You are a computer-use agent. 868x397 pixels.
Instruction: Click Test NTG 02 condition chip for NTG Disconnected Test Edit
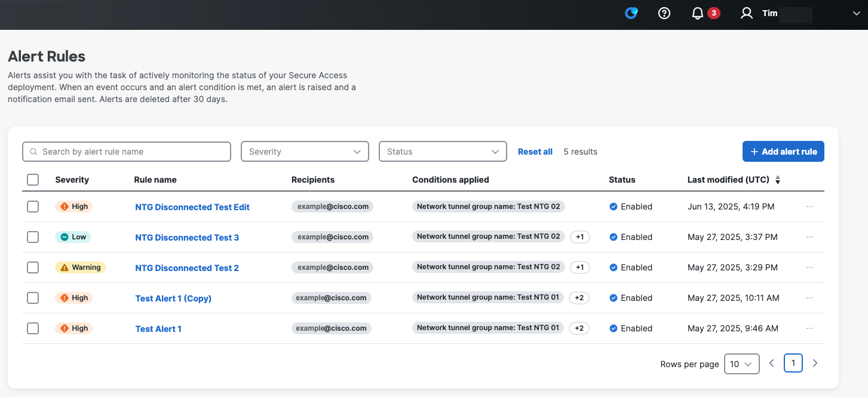point(489,207)
